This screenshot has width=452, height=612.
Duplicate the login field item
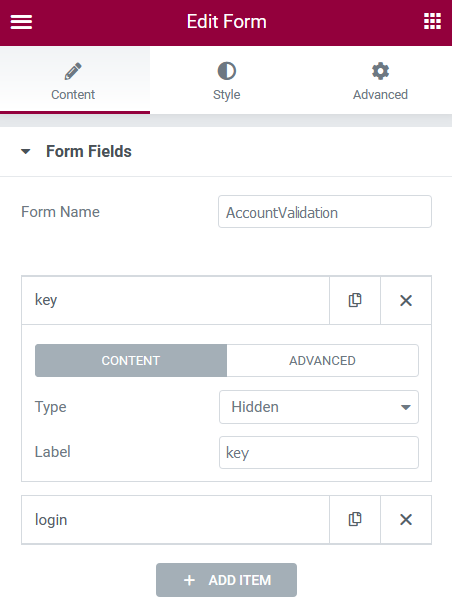point(355,519)
